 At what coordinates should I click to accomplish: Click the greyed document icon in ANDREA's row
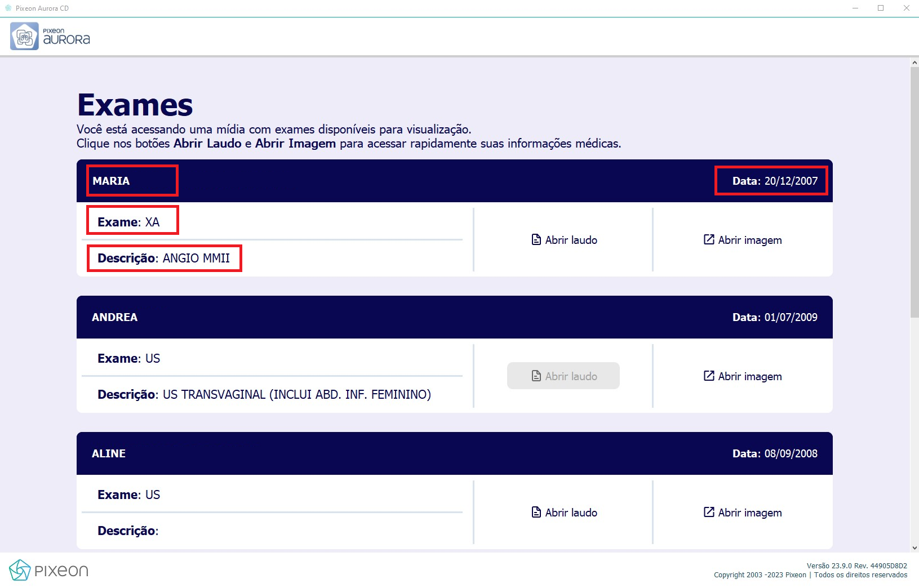[536, 376]
